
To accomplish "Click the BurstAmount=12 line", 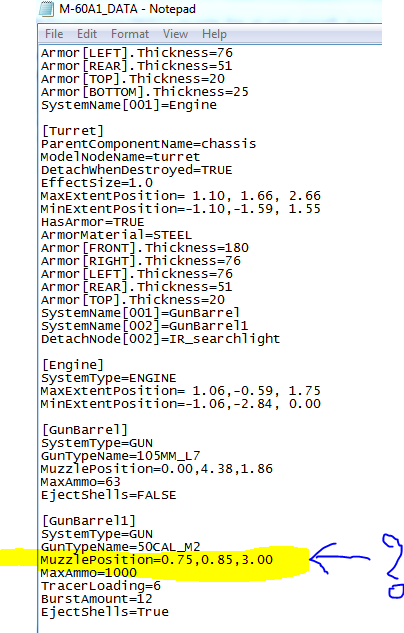I will click(x=96, y=599).
